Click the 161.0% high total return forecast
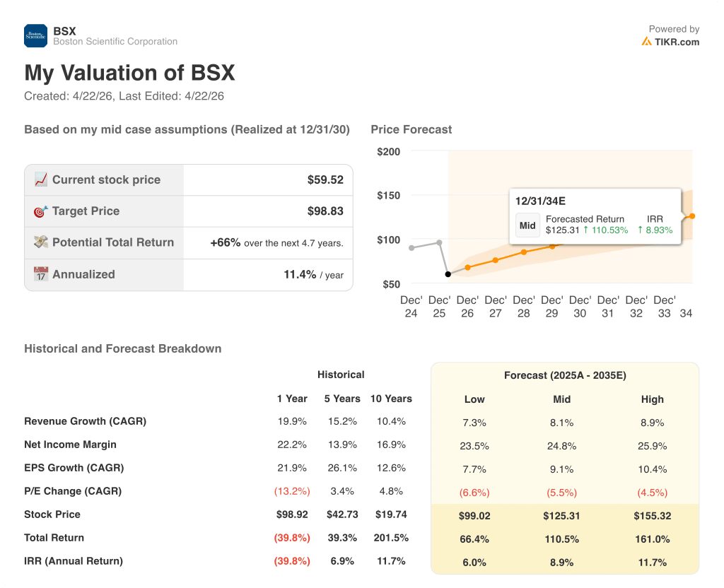The height and width of the screenshot is (588, 724). 652,539
